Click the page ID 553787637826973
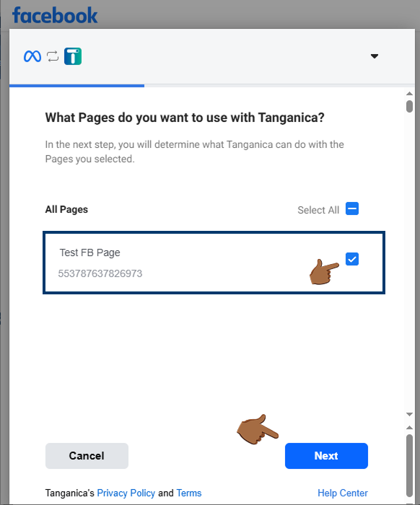Screen dimensions: 420x505 (x=100, y=273)
